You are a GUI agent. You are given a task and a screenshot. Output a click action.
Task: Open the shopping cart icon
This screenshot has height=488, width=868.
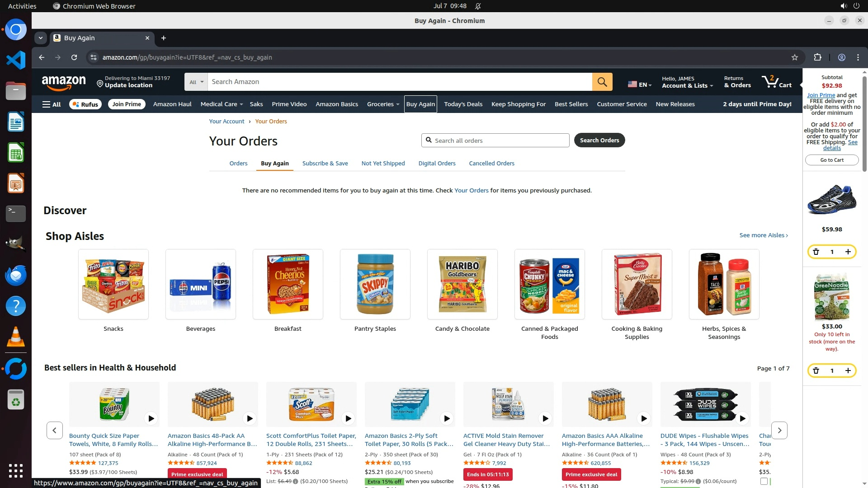(776, 82)
